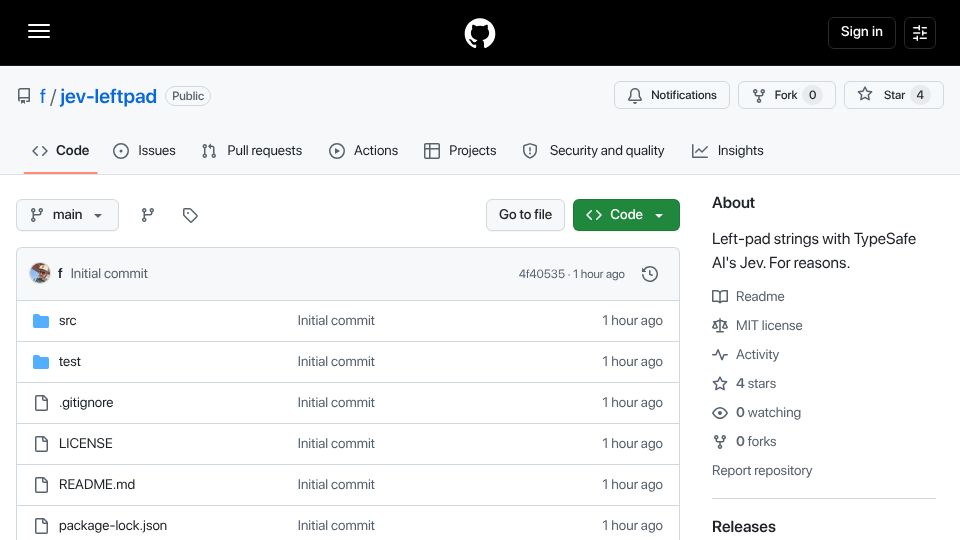Click the scales icon beside MIT license

[x=720, y=326]
